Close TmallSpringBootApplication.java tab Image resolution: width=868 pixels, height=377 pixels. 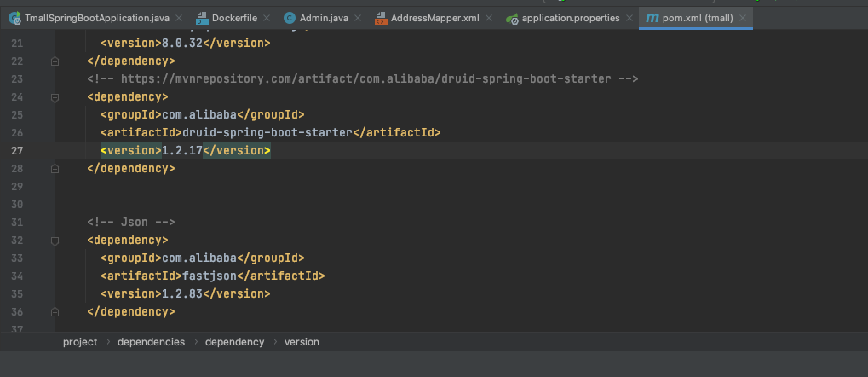pos(179,18)
